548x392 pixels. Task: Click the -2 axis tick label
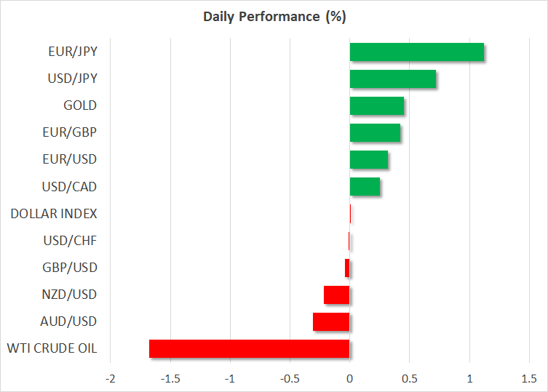[x=111, y=379]
